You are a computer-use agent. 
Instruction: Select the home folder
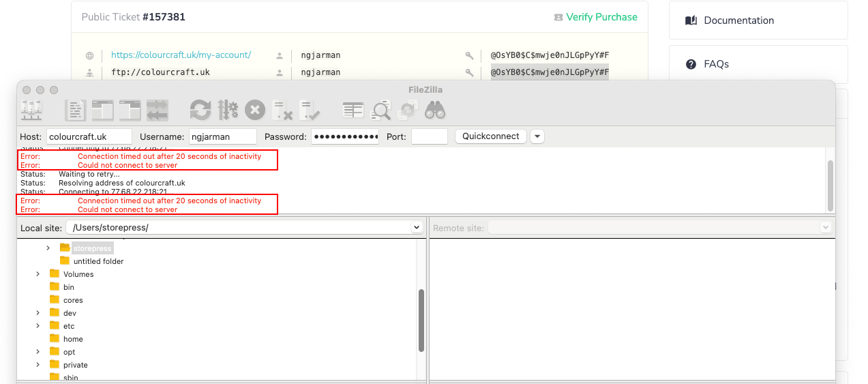click(x=73, y=339)
